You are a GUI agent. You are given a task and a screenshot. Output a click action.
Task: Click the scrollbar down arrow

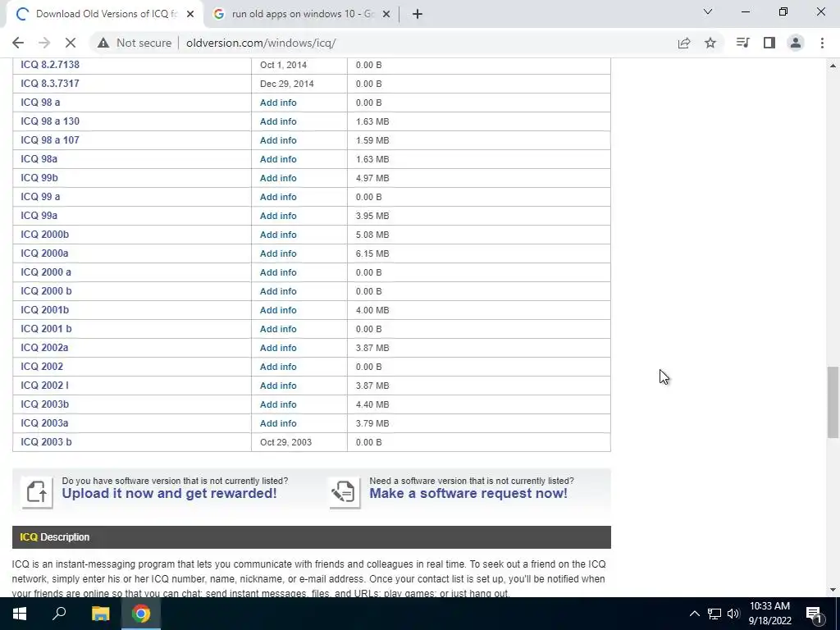click(833, 590)
